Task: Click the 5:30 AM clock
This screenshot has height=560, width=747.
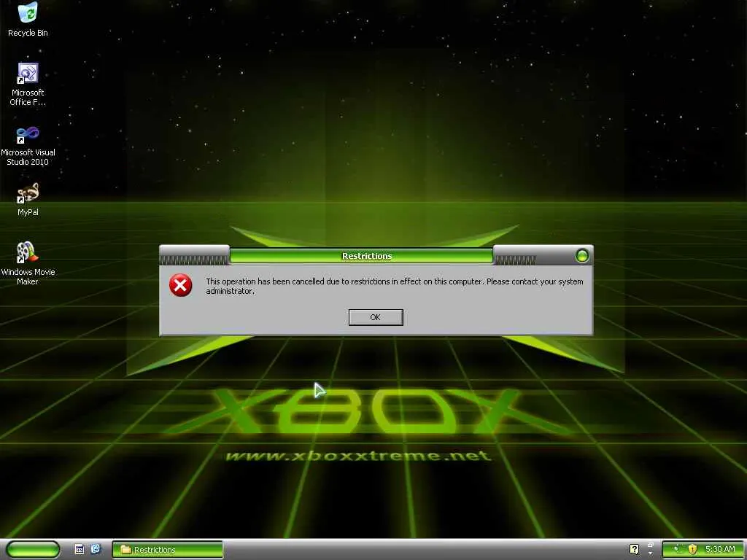Action: [x=720, y=549]
